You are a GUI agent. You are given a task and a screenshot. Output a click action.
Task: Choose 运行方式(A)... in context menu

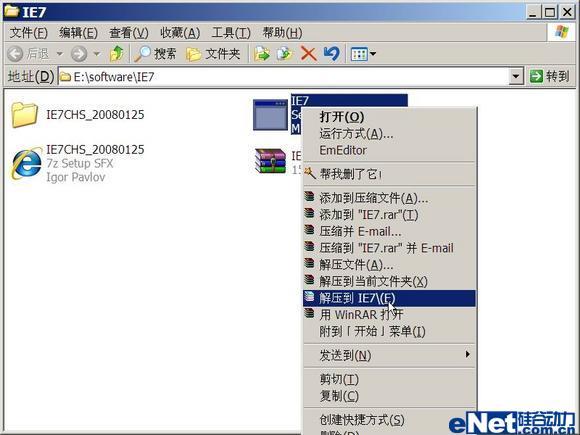[x=389, y=134]
